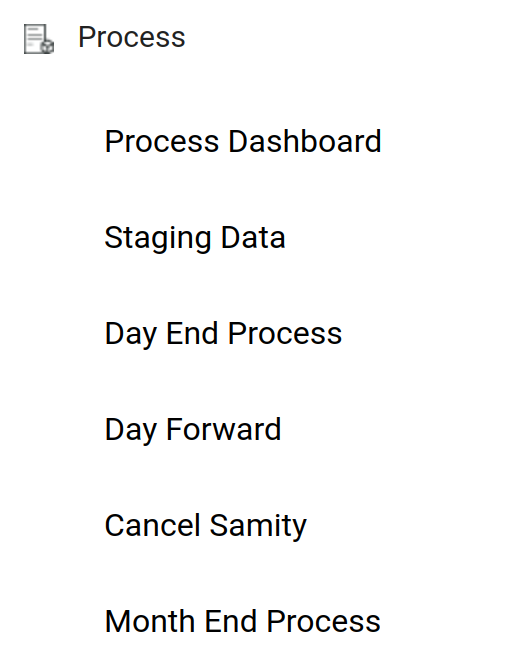Show the Staging Data submenu item
The width and height of the screenshot is (519, 665).
pyautogui.click(x=195, y=238)
